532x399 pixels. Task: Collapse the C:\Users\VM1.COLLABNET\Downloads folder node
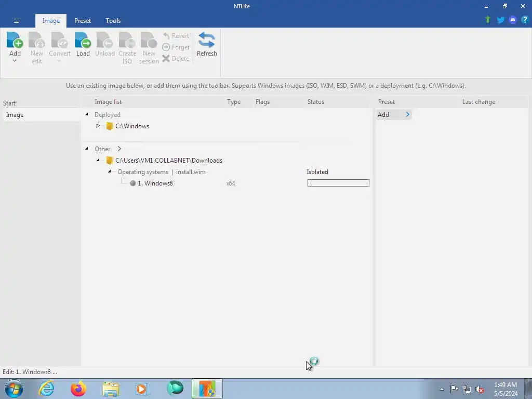(x=98, y=160)
